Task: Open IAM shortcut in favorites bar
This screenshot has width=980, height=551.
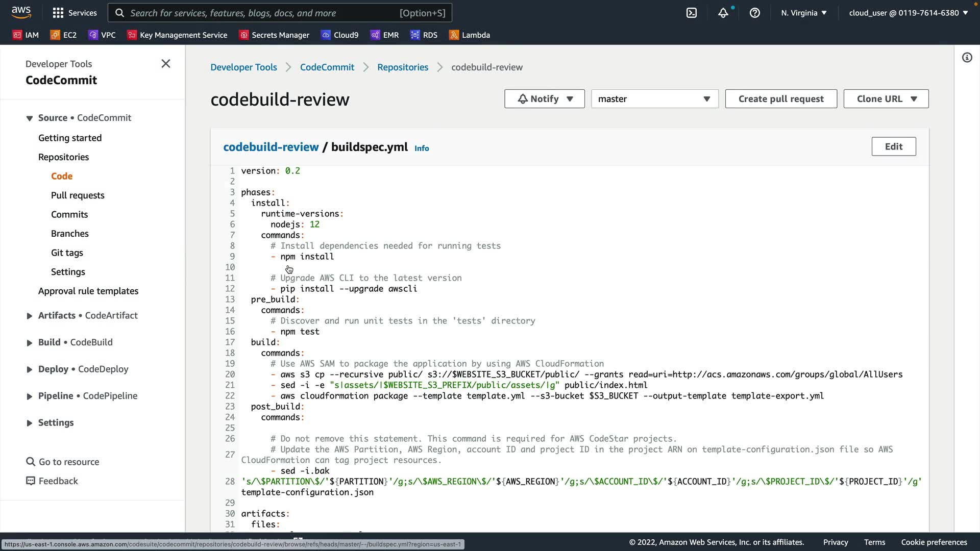Action: (26, 35)
